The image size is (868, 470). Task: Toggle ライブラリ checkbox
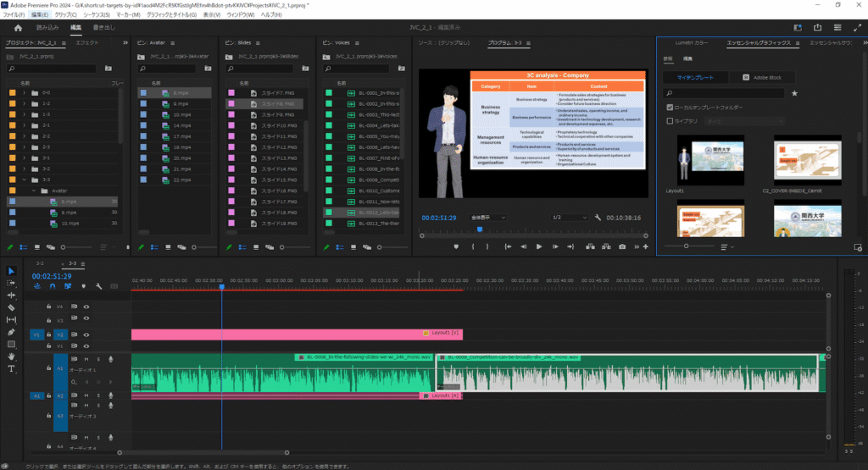[670, 120]
